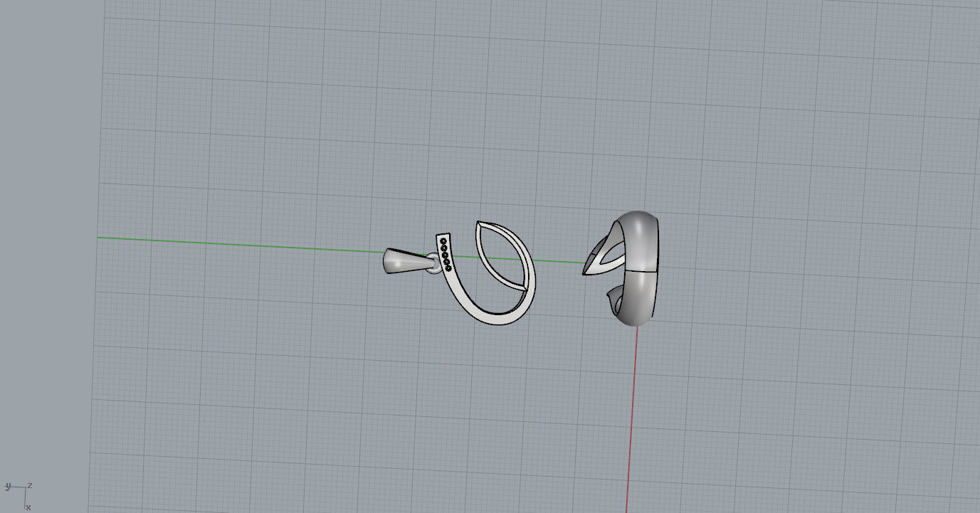980x513 pixels.
Task: Click the red X-axis construction line
Action: click(x=631, y=420)
